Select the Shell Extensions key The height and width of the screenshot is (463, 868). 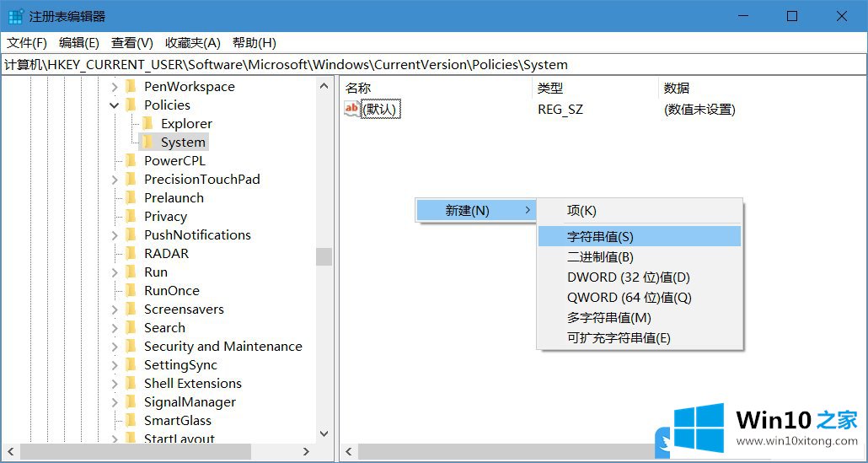[193, 384]
